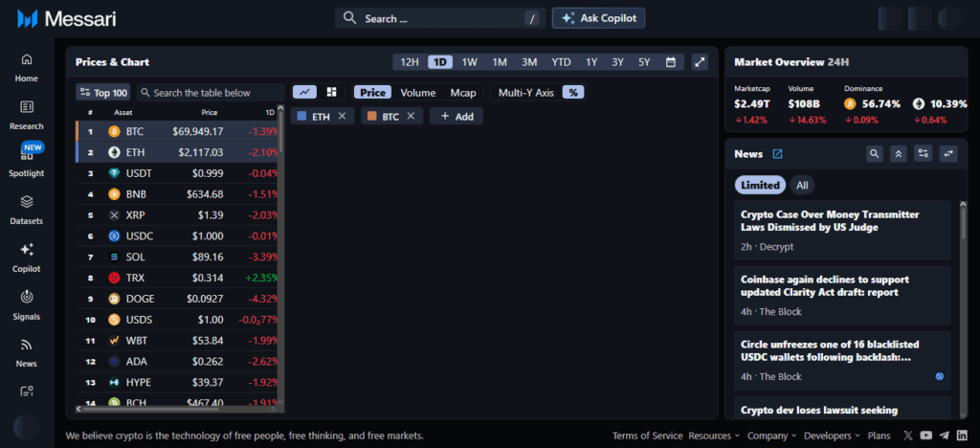Click the news swap arrows icon
The height and width of the screenshot is (448, 980).
click(x=948, y=153)
